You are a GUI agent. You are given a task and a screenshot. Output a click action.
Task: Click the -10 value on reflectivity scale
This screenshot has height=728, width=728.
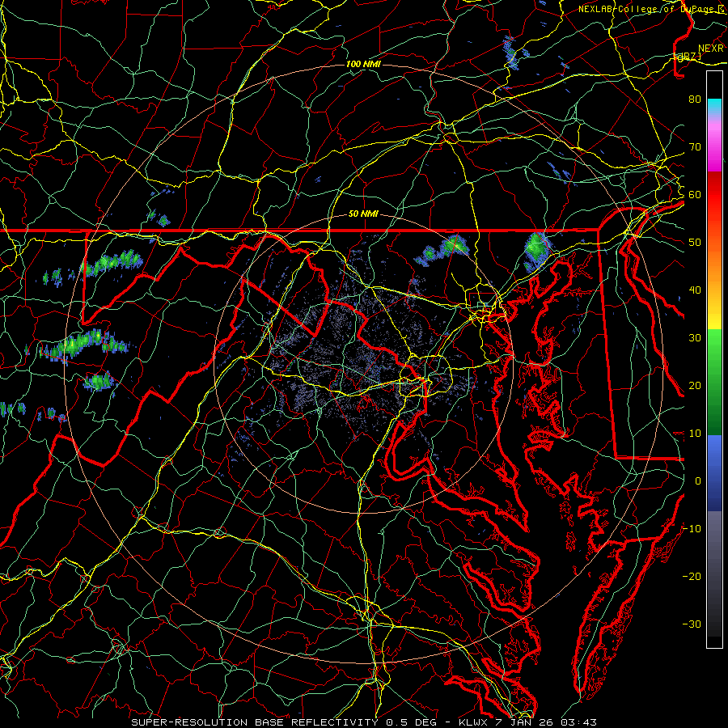(692, 529)
